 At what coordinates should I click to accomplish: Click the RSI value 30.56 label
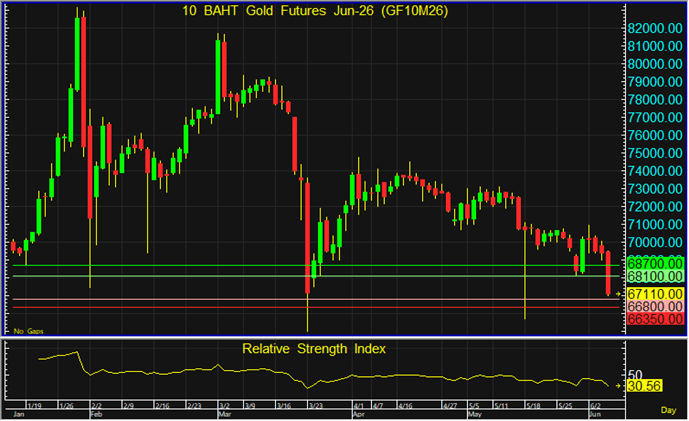coord(645,386)
